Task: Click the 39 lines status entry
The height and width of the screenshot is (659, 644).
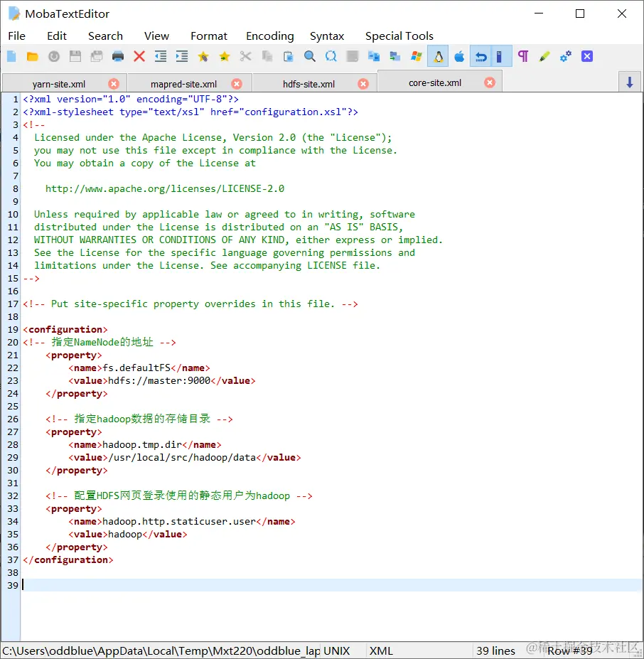Action: [495, 650]
